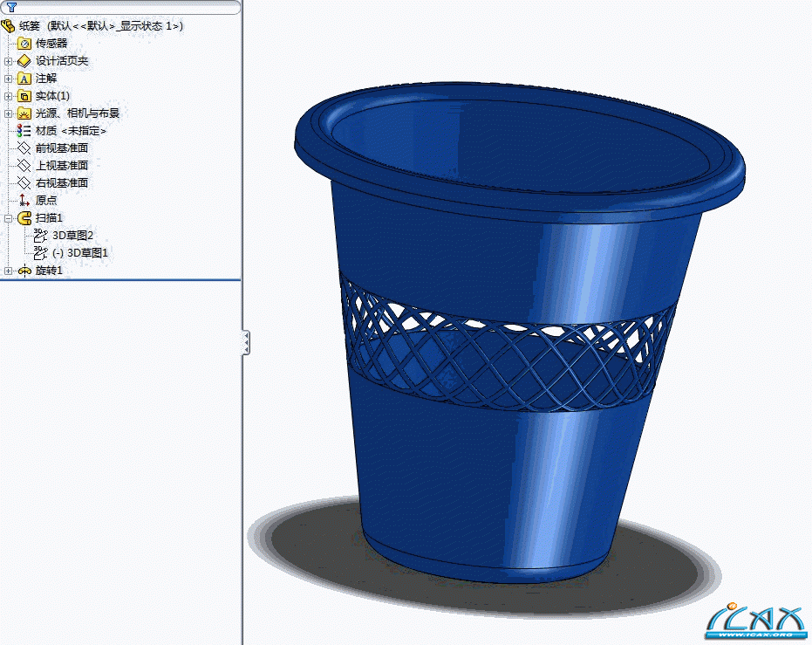812x645 pixels.
Task: Click the 传感器 sensors folder icon
Action: 24,43
